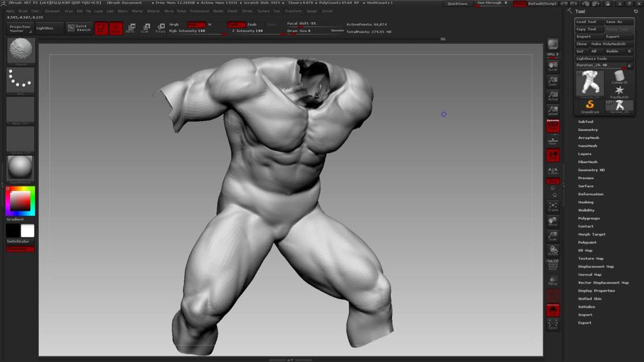This screenshot has height=362, width=644.
Task: Click the Frame icon in right shelf
Action: (x=553, y=207)
